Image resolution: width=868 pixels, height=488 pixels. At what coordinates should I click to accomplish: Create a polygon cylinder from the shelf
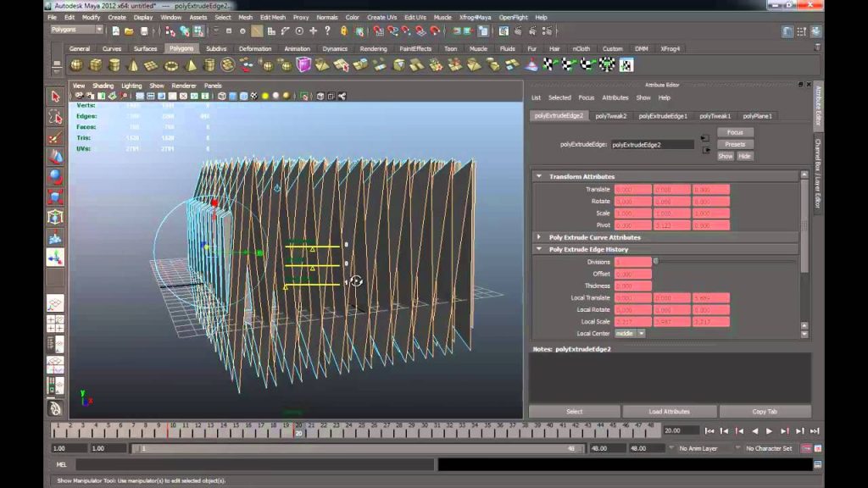(x=114, y=65)
